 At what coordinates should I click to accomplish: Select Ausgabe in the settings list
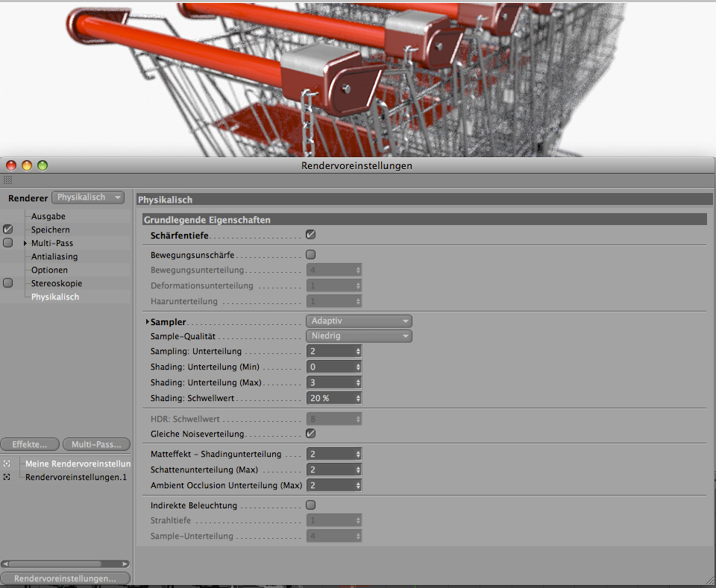click(48, 216)
